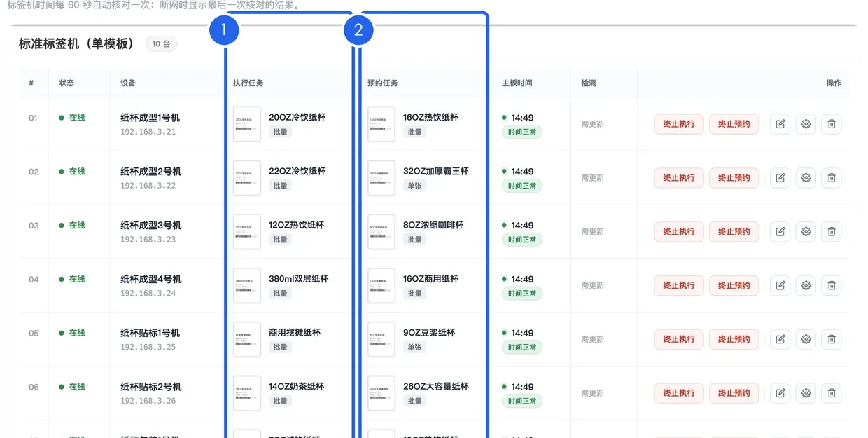
Task: Stop execution on 纸杯成型2号机
Action: click(679, 178)
